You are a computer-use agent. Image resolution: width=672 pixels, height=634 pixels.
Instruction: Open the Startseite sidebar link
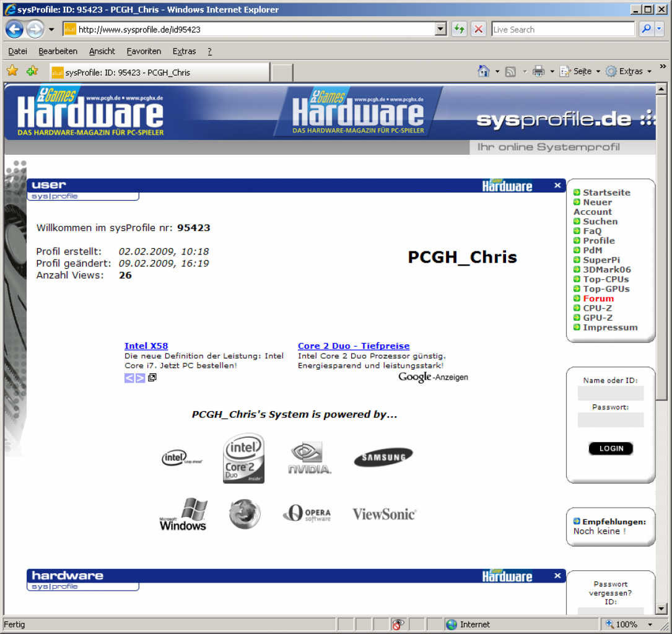click(606, 193)
